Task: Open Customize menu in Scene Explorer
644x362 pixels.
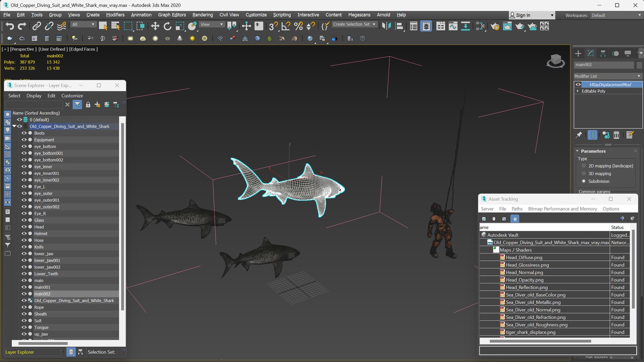Action: pyautogui.click(x=72, y=96)
